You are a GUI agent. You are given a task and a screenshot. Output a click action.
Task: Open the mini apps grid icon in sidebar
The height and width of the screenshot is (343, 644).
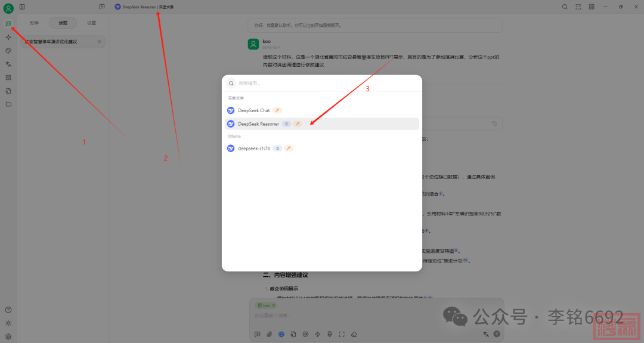coord(8,78)
